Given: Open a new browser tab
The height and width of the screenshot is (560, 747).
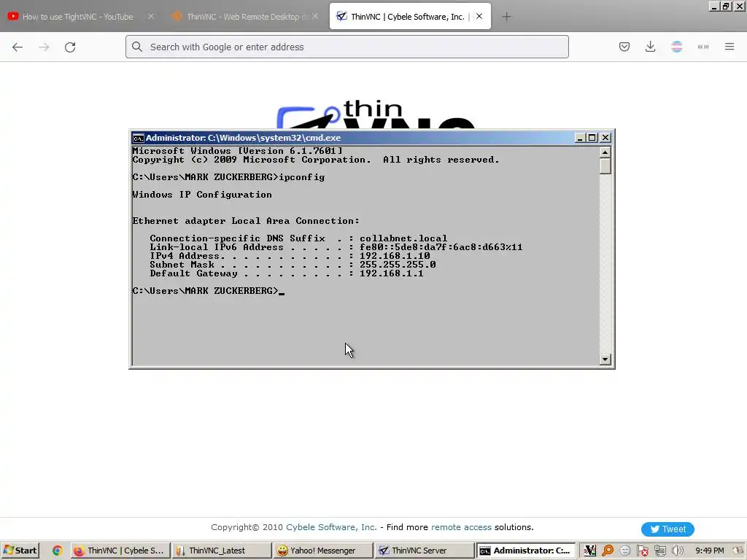Looking at the screenshot, I should point(506,17).
